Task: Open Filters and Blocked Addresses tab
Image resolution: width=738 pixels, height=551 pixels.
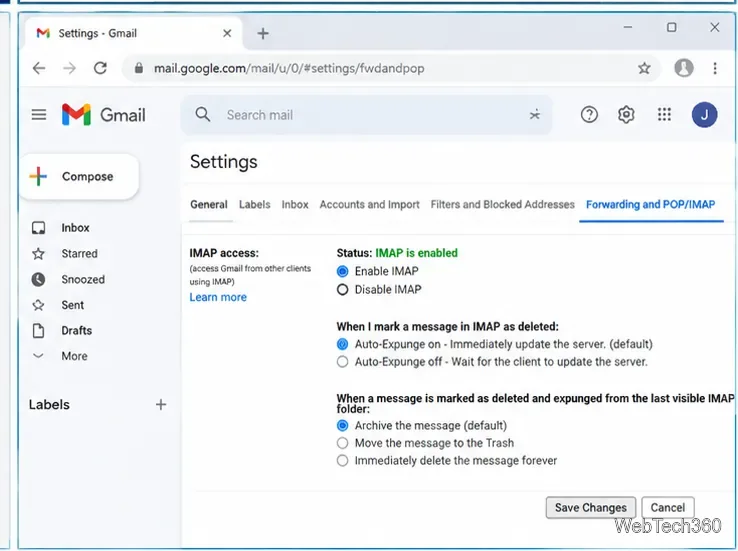Action: pyautogui.click(x=503, y=205)
